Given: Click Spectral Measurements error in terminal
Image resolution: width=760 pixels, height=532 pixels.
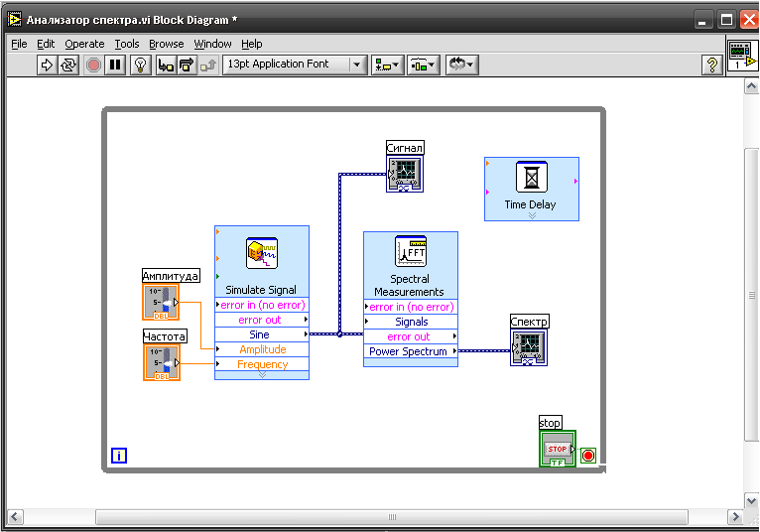Looking at the screenshot, I should (411, 307).
